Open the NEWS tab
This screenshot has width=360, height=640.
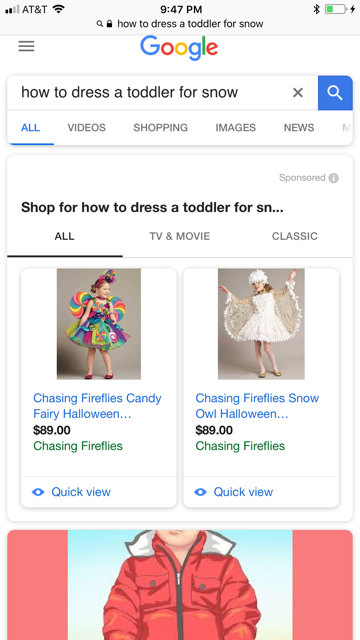point(299,128)
